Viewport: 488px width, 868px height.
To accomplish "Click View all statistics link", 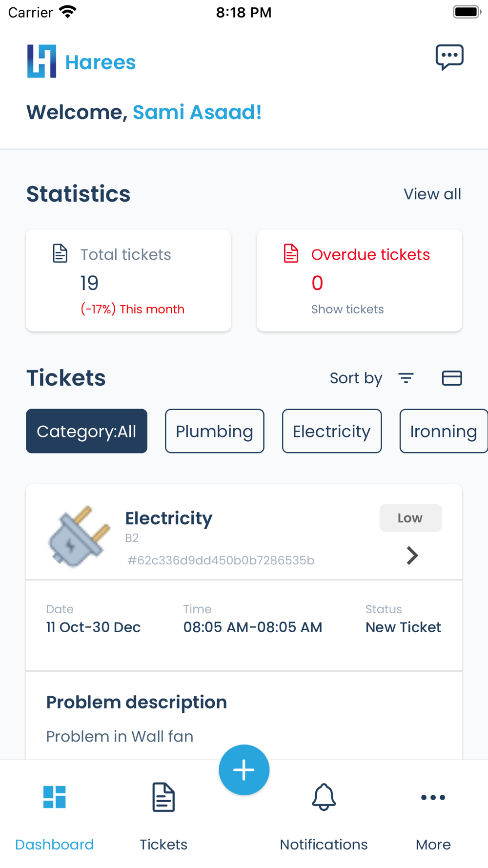I will tap(432, 194).
